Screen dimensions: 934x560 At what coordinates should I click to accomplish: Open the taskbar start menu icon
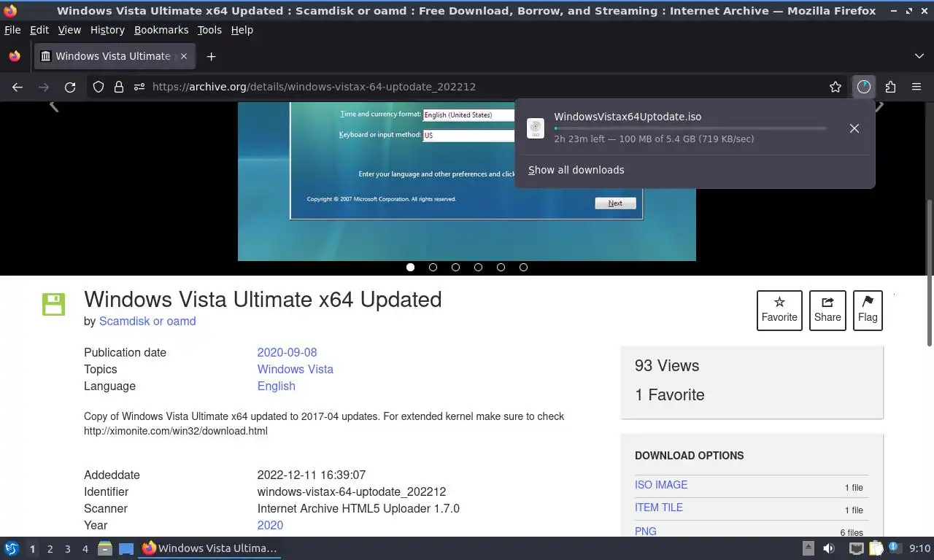pos(11,548)
